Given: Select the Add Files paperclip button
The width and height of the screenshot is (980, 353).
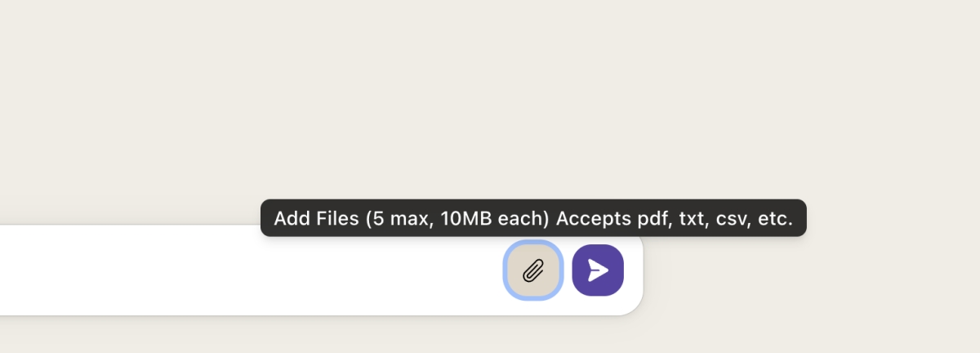Looking at the screenshot, I should (x=533, y=270).
